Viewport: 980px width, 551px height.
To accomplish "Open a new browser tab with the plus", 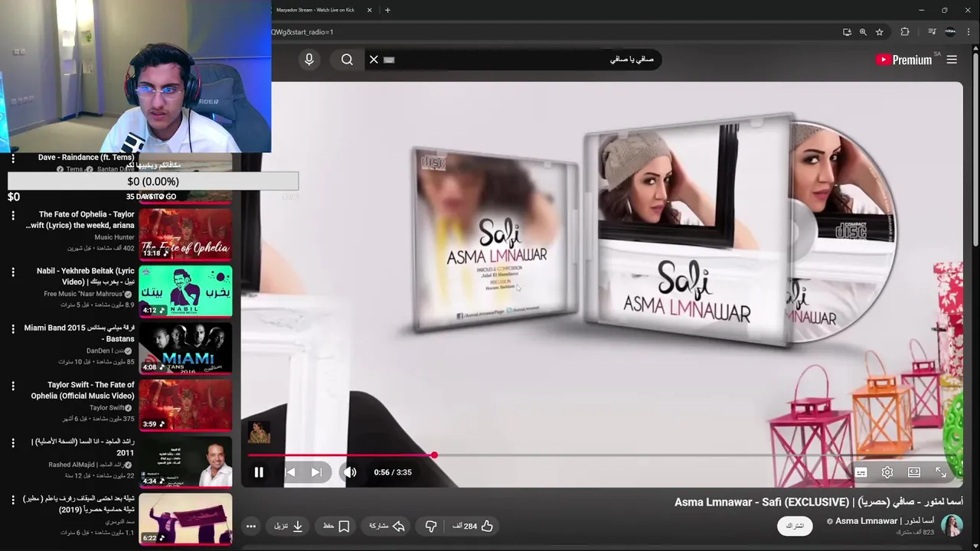I will pos(387,10).
